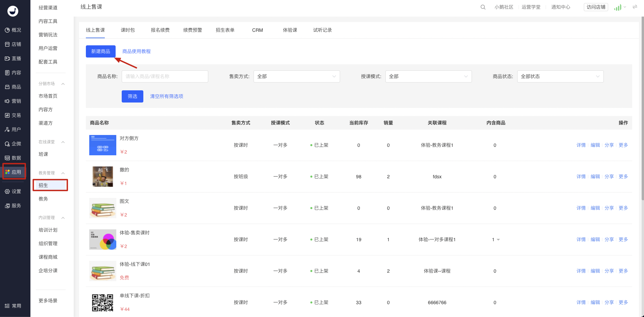Open 市场首页 in side menu
Screen dimensions: 644x317
[48, 96]
